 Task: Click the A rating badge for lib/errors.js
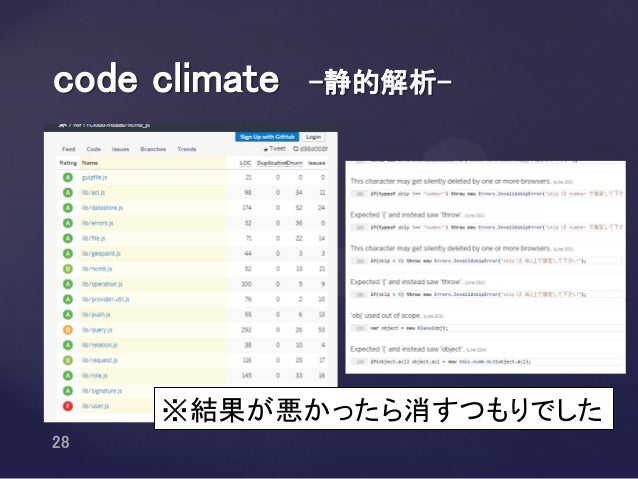pos(68,223)
